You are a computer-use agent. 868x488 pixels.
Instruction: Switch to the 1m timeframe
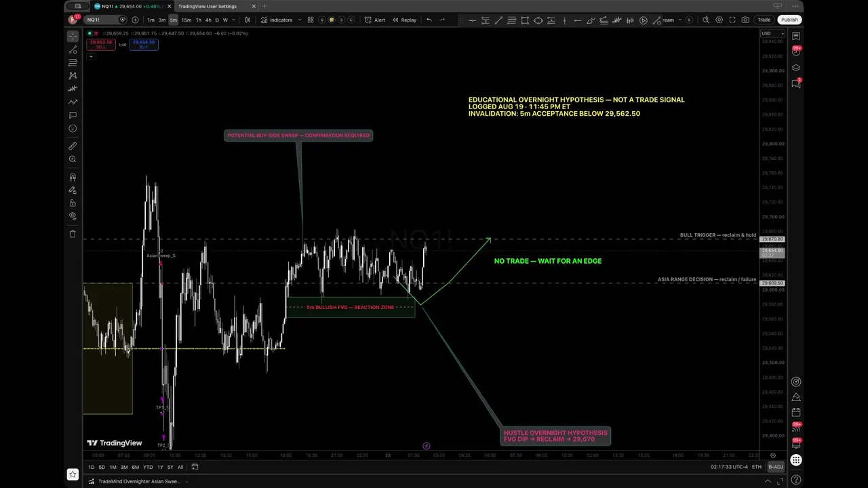coord(151,20)
